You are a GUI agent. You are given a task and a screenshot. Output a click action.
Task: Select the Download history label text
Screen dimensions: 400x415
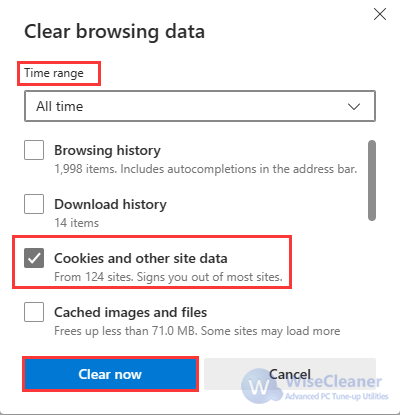[x=110, y=204]
